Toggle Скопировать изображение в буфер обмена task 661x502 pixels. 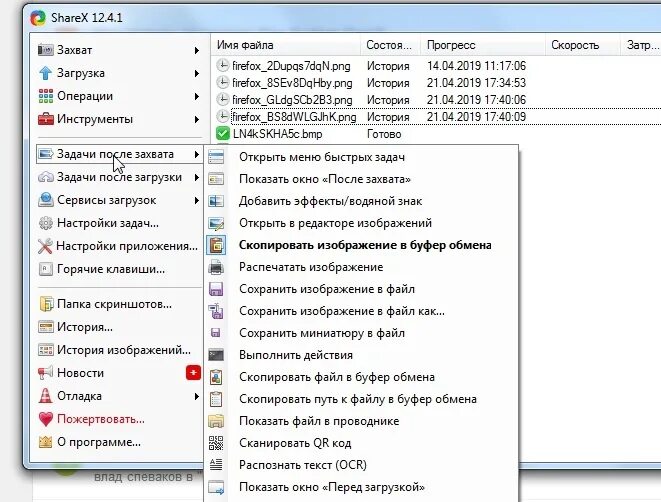[363, 245]
